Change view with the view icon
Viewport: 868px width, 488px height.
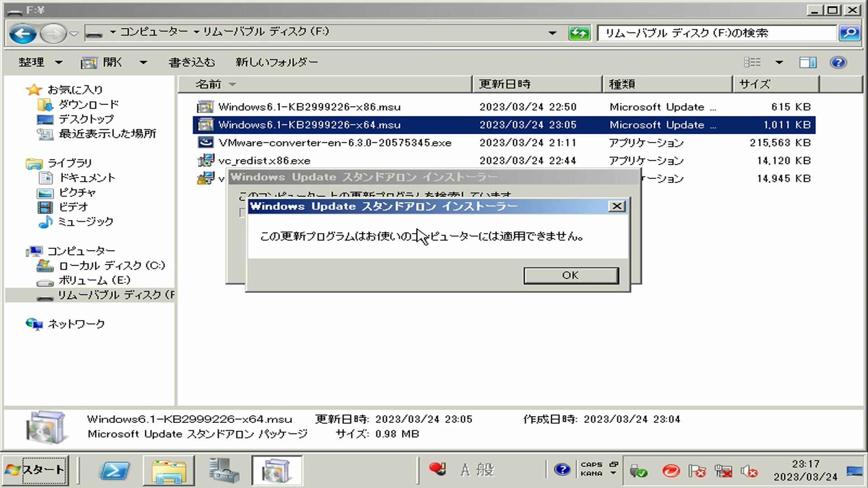point(753,62)
